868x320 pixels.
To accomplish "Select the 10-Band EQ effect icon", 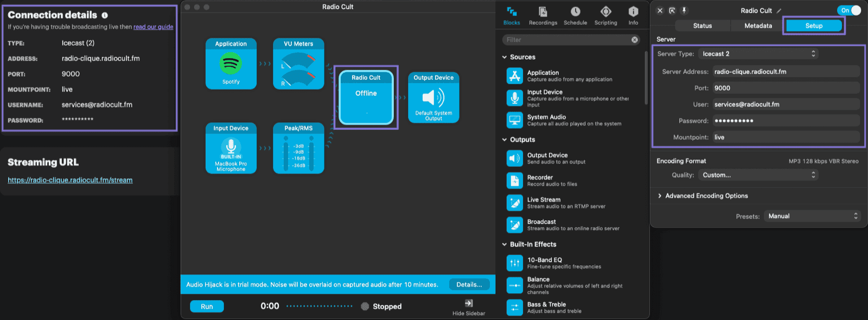I will pyautogui.click(x=514, y=263).
